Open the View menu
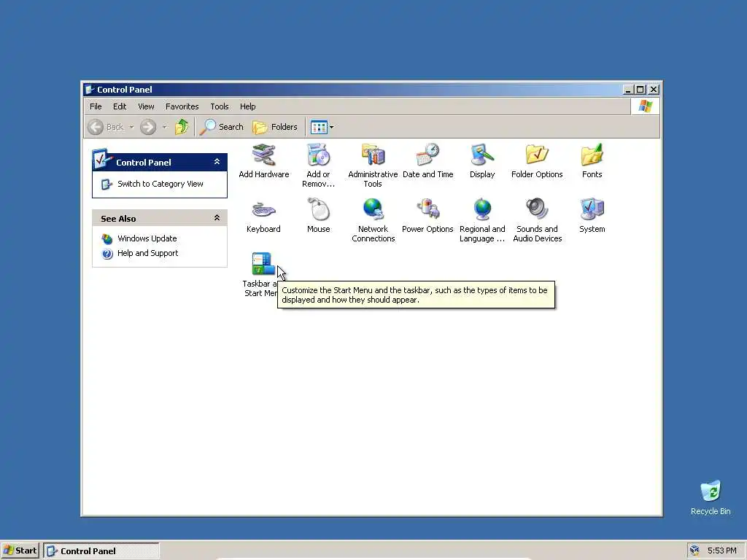This screenshot has height=560, width=747. (x=146, y=106)
